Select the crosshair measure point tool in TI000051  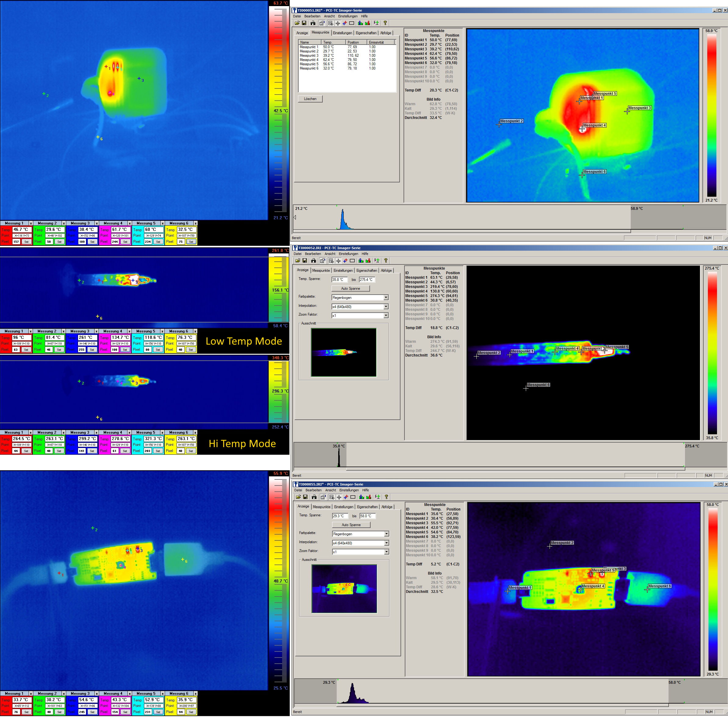pyautogui.click(x=338, y=23)
